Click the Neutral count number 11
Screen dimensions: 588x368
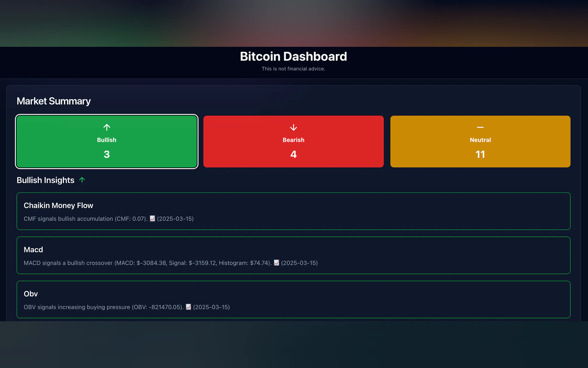[x=480, y=154]
